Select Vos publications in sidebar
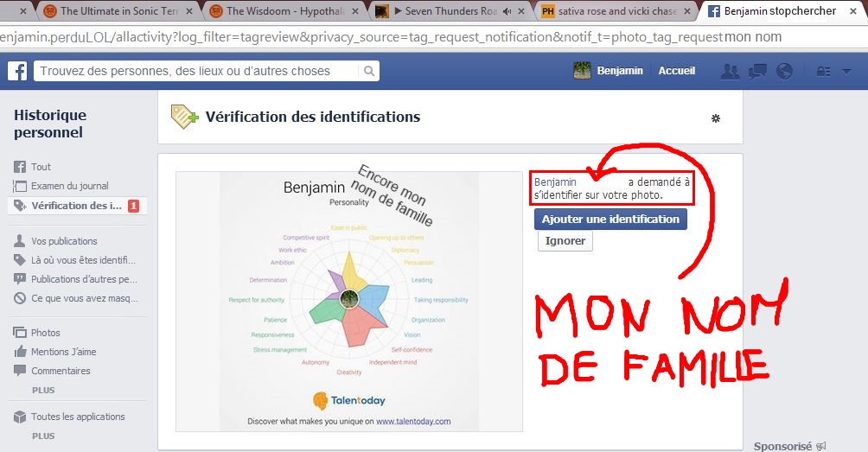868x452 pixels. coord(64,241)
